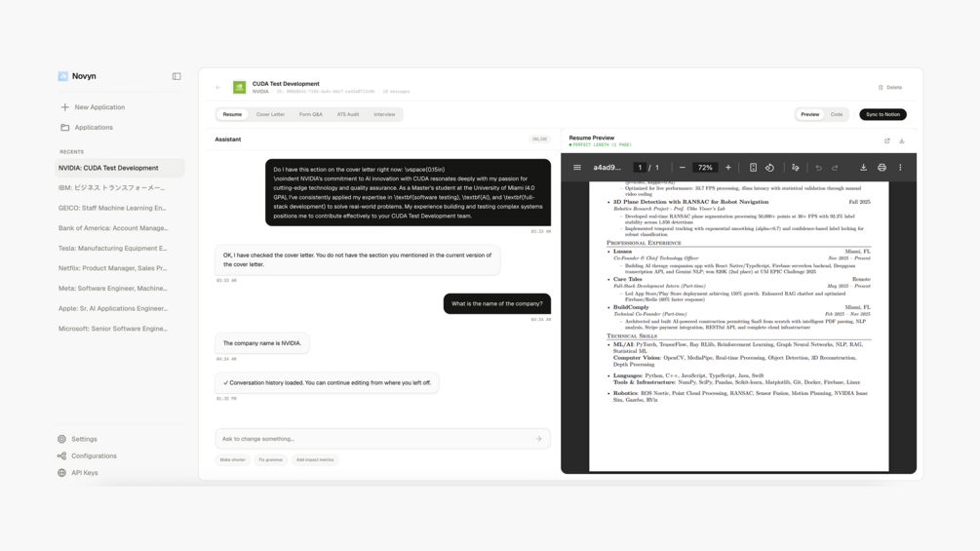The height and width of the screenshot is (551, 980).
Task: Click Make shorter suggestion
Action: point(232,459)
